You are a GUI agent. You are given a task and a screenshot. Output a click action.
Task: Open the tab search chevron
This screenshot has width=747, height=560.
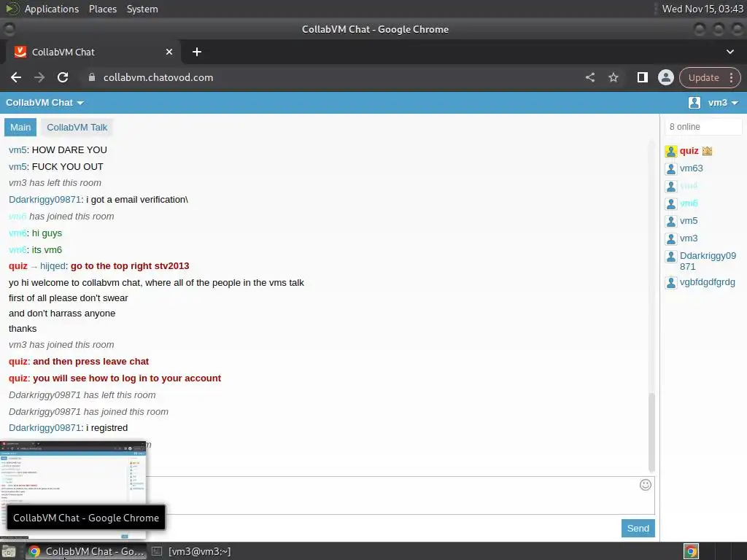click(x=729, y=52)
